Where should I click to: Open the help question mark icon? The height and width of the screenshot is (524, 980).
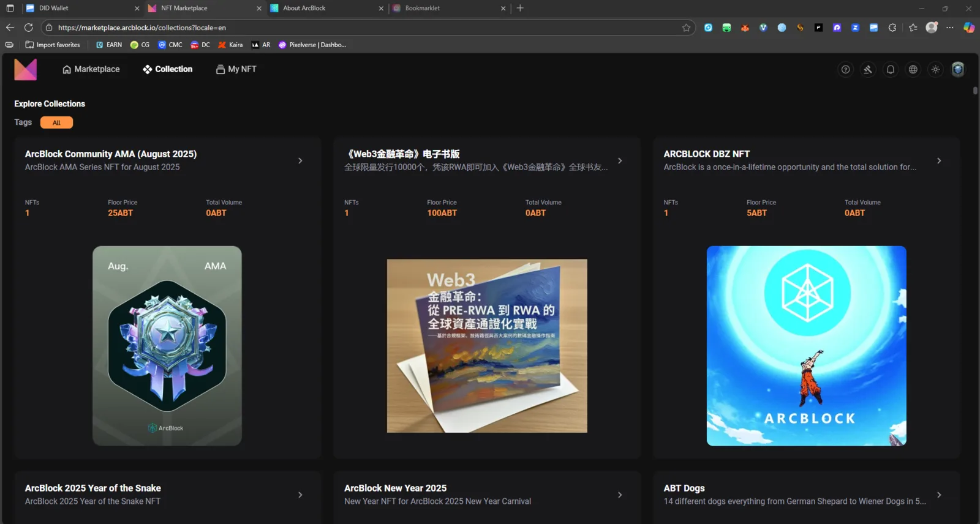coord(845,70)
